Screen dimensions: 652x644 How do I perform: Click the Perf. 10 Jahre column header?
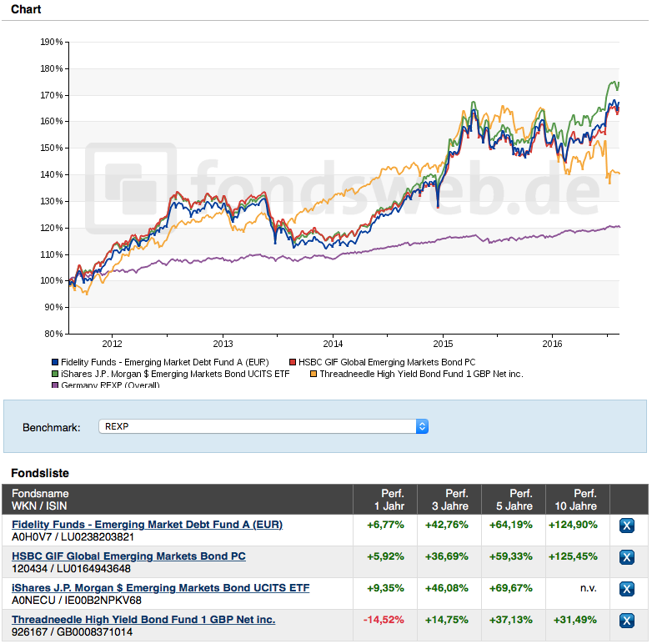[578, 499]
